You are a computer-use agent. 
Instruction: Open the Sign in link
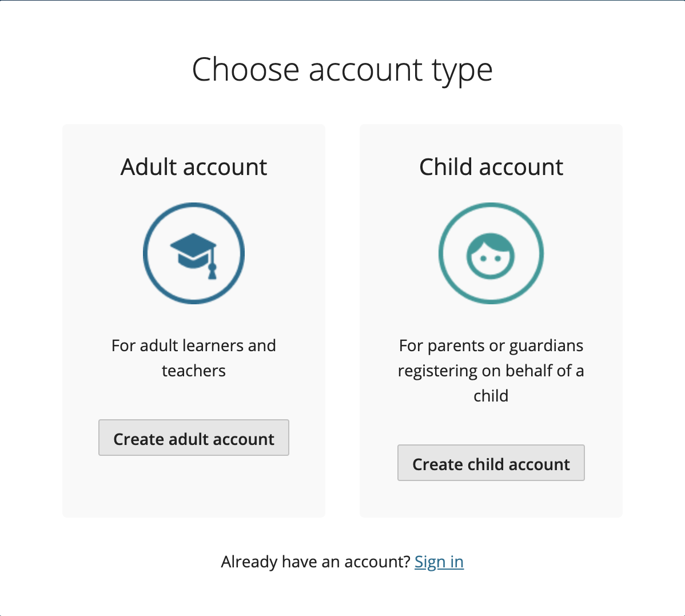(x=439, y=562)
